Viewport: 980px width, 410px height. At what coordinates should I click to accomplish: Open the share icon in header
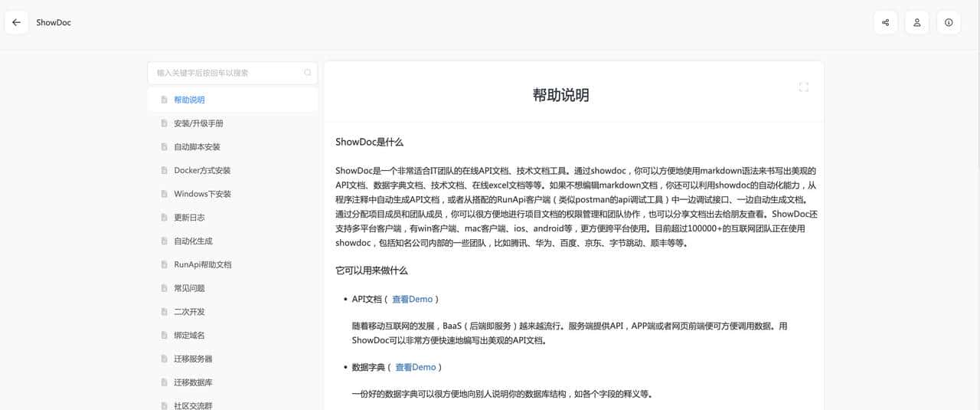point(885,22)
